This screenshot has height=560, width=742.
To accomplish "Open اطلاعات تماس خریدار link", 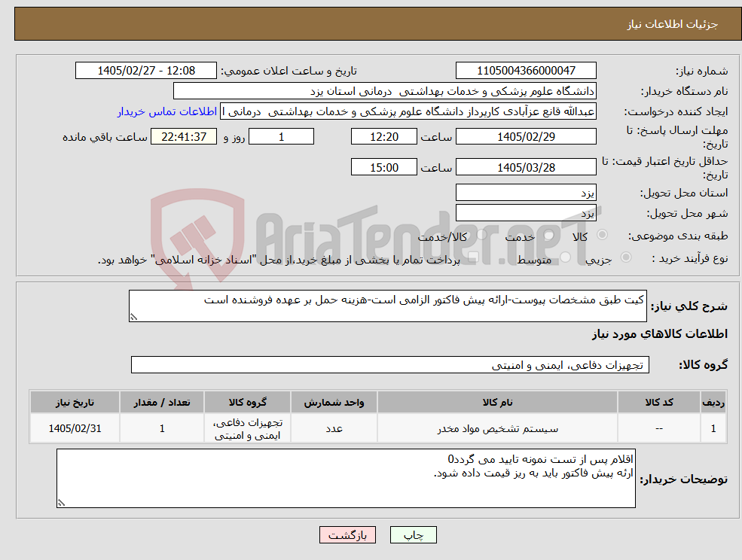I will coord(167,111).
